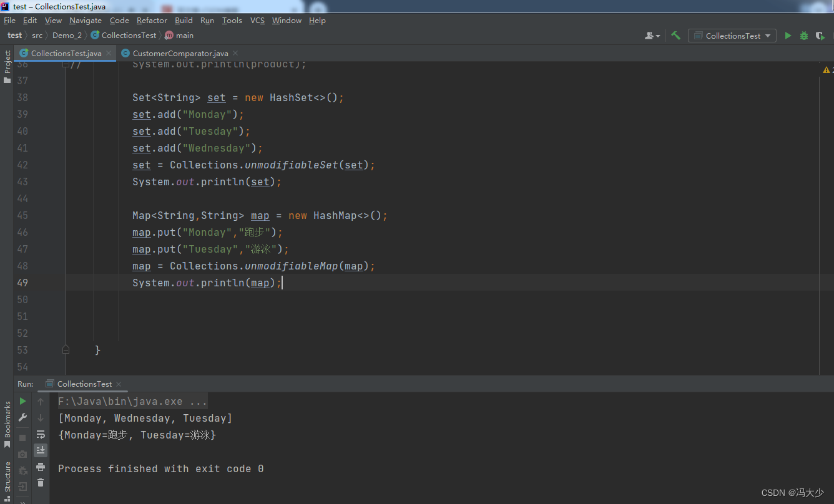Open the Edit menu

pyautogui.click(x=30, y=21)
